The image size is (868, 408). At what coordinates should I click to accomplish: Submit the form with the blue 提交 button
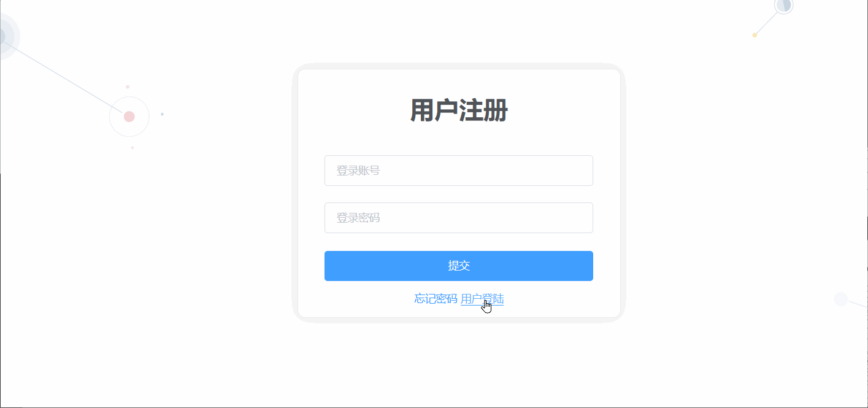(458, 266)
